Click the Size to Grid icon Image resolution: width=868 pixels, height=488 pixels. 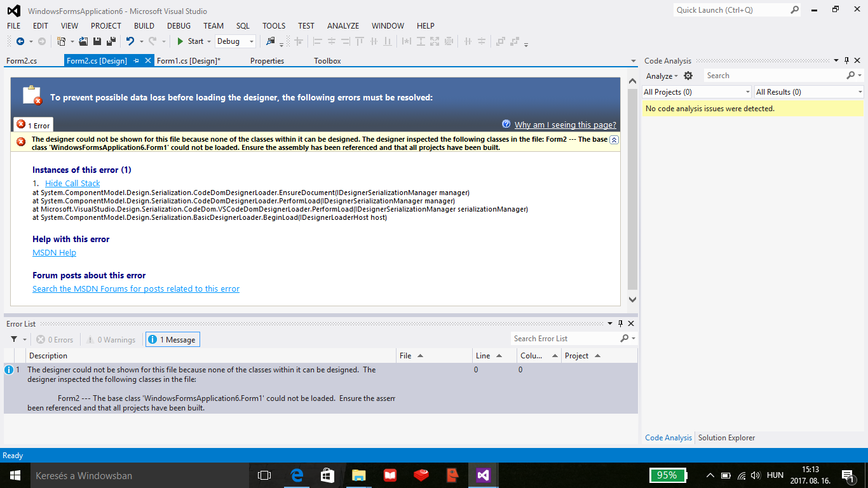pos(449,41)
